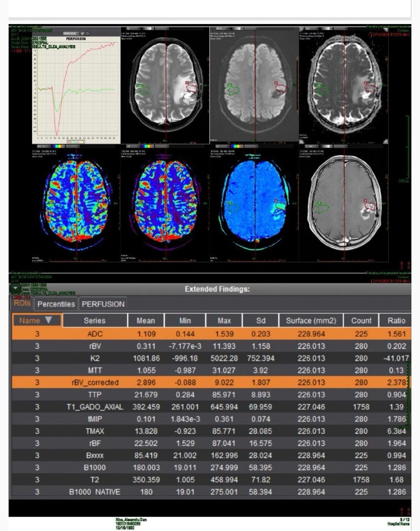Click the rainbow colormap swatch above the bottom-left perfusion map
The height and width of the screenshot is (531, 420).
(57, 146)
